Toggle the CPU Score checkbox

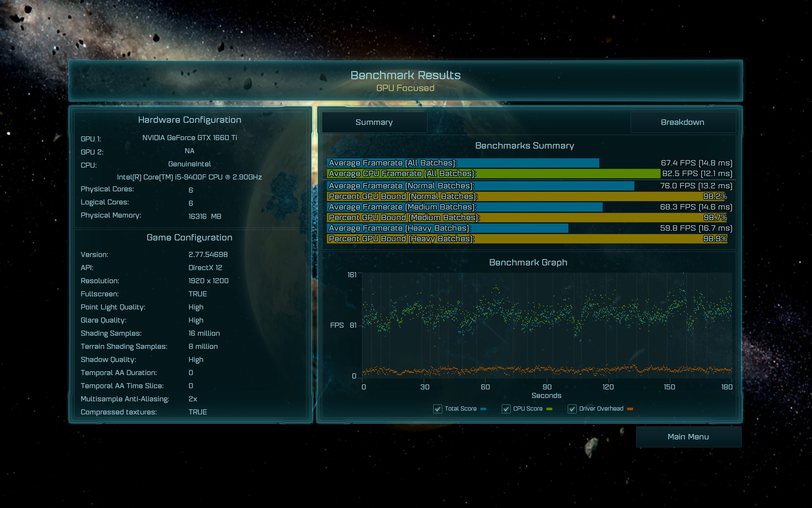506,409
